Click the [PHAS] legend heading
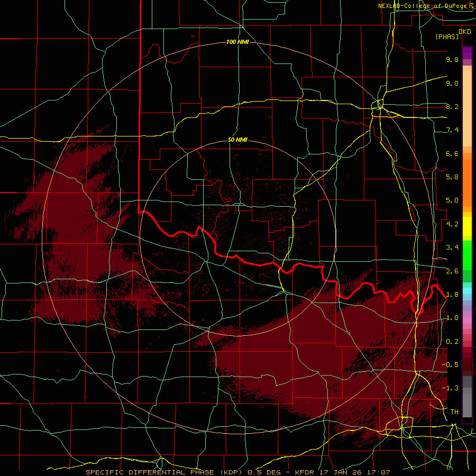The width and height of the screenshot is (476, 476). 447,37
